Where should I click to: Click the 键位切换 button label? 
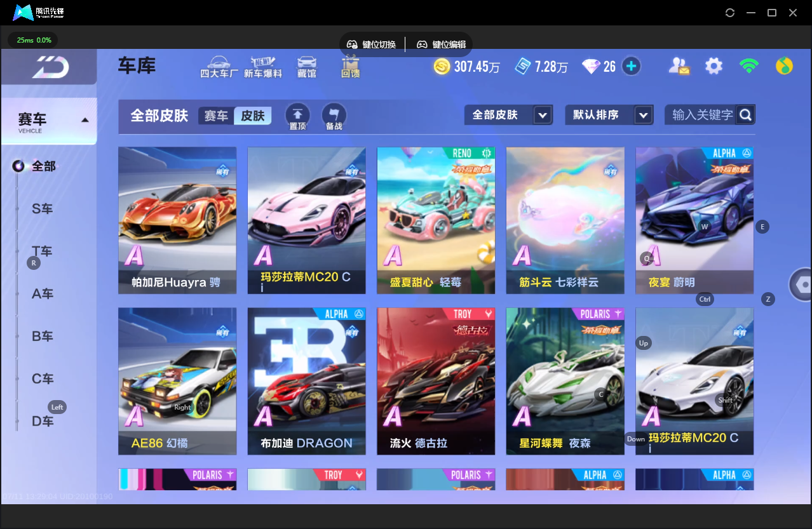point(379,44)
